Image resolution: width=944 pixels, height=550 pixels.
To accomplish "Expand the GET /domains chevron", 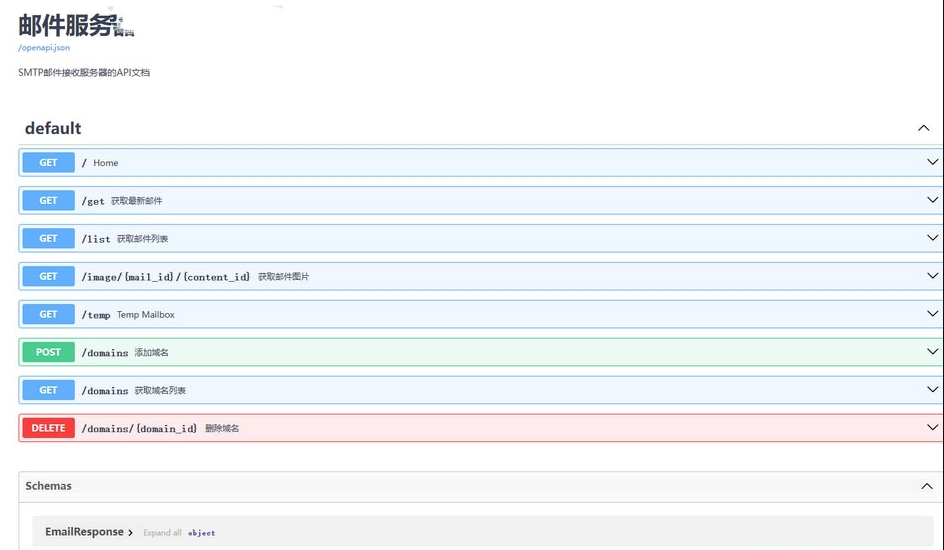I will pos(933,389).
